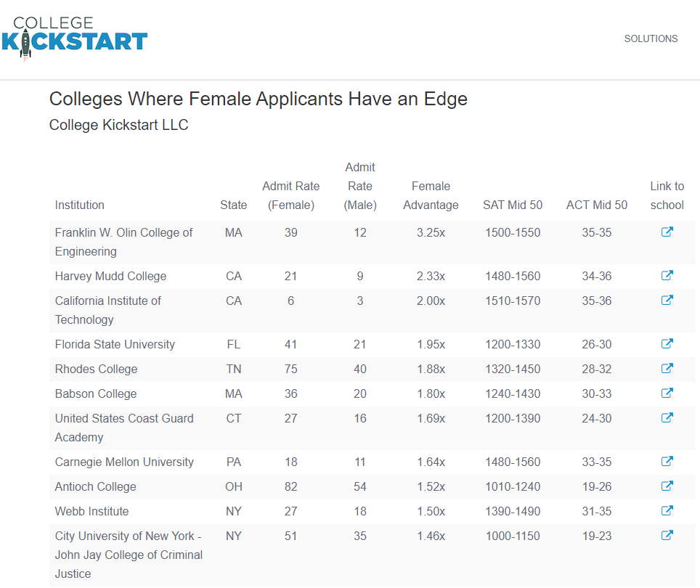Image resolution: width=700 pixels, height=588 pixels.
Task: Click the 1.69x female advantage value
Action: (x=431, y=418)
